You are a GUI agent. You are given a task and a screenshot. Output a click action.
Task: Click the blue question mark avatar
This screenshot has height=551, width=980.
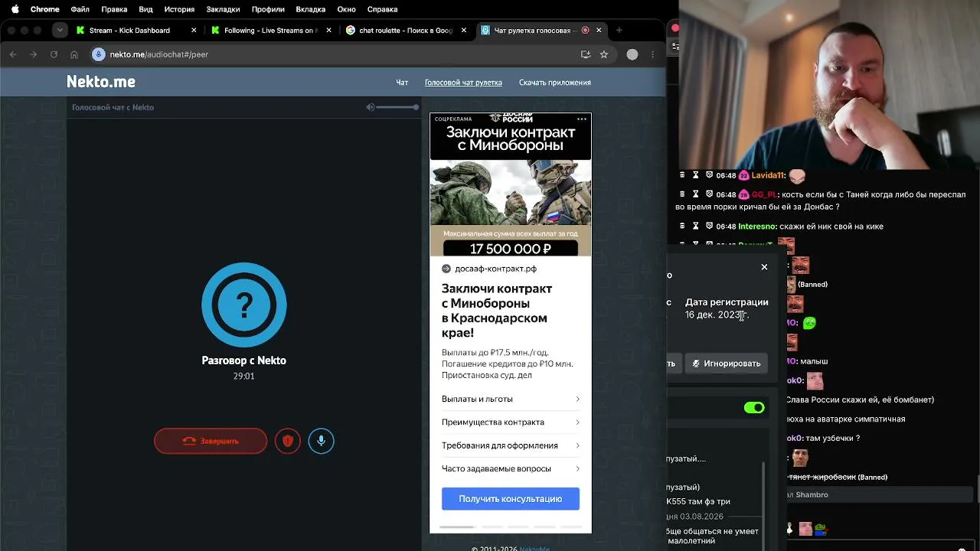(244, 305)
